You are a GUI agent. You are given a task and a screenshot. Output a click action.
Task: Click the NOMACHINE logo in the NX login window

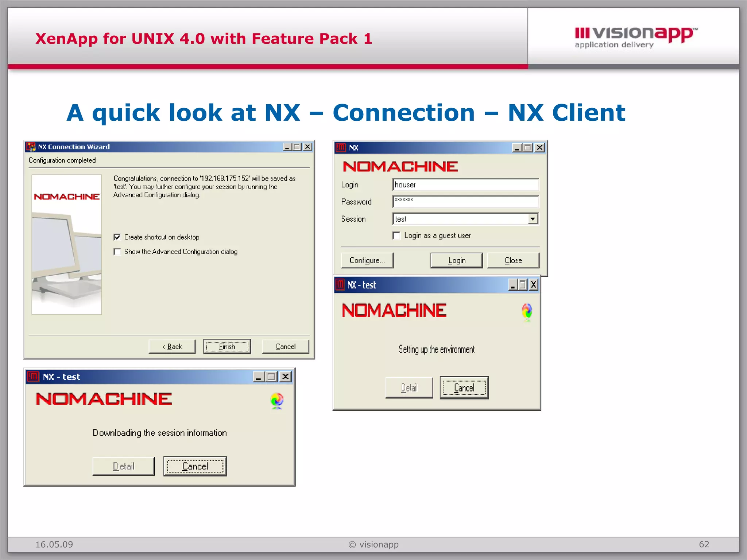pos(400,167)
